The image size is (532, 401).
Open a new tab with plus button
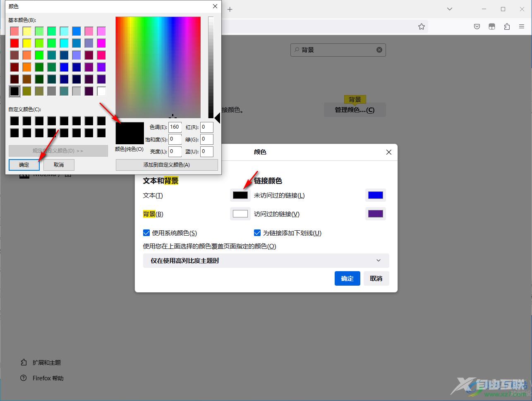click(x=230, y=9)
